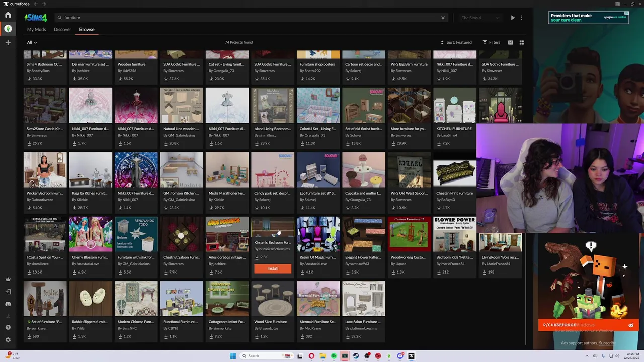
Task: Switch to the compact list view icon
Action: pyautogui.click(x=511, y=42)
